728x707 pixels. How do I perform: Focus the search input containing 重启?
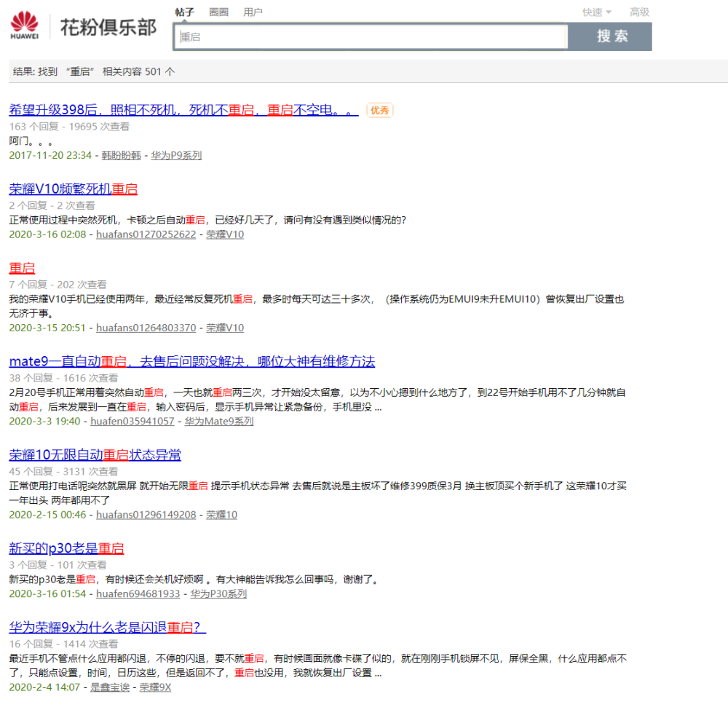pyautogui.click(x=371, y=36)
